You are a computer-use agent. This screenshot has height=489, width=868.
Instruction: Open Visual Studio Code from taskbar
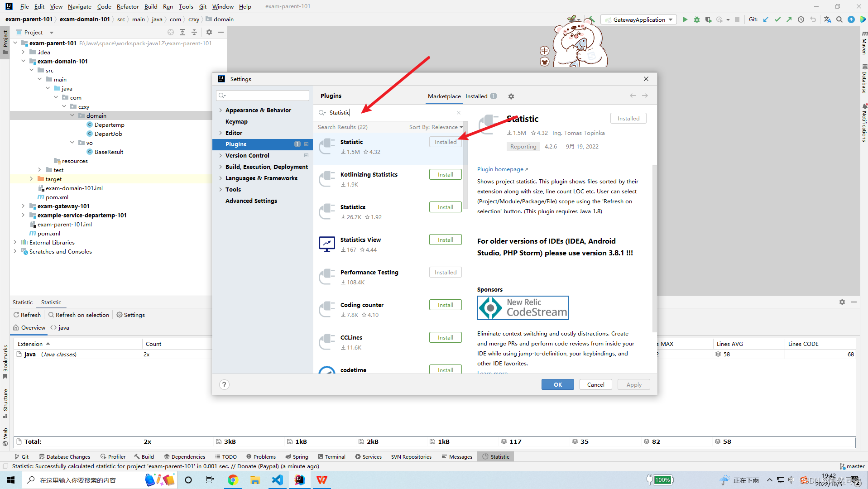tap(277, 480)
